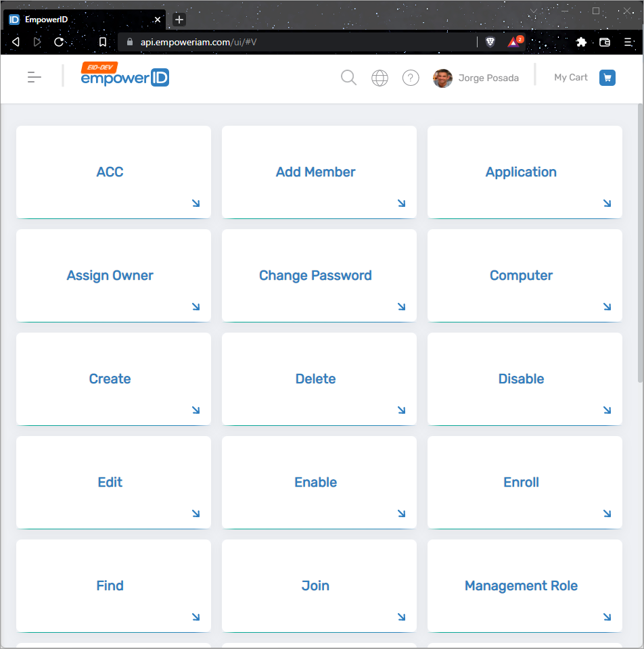Click Jorge Posada's profile avatar
This screenshot has width=644, height=649.
click(442, 78)
